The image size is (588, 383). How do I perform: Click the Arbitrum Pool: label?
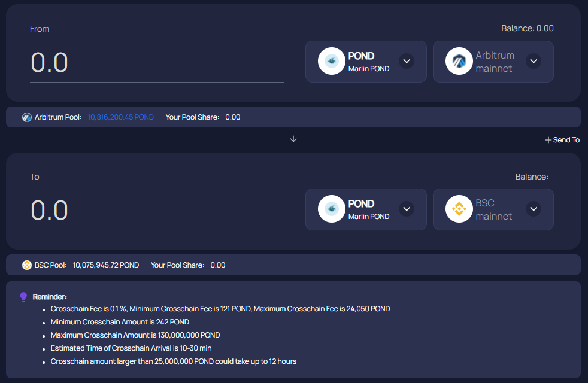point(58,117)
